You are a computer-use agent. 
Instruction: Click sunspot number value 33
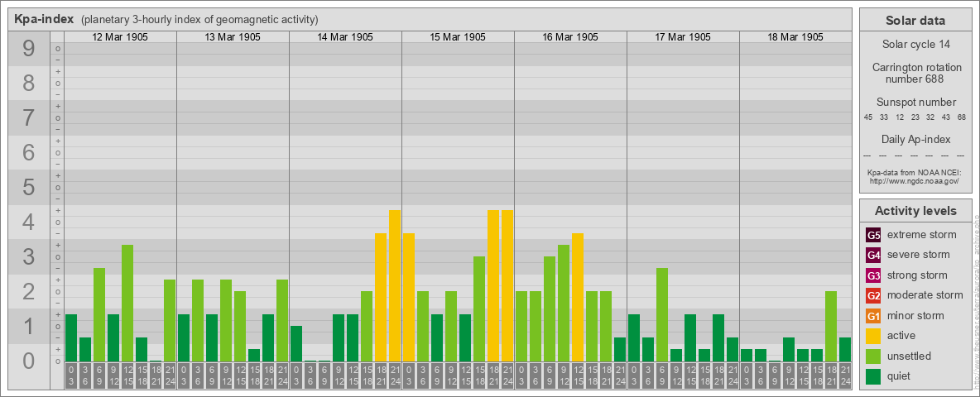(884, 117)
